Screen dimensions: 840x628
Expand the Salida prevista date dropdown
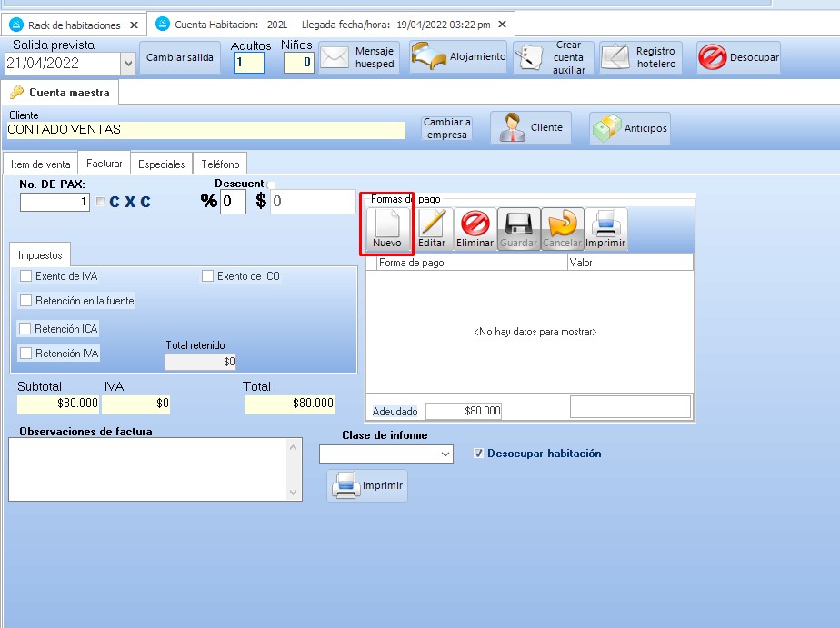[127, 63]
